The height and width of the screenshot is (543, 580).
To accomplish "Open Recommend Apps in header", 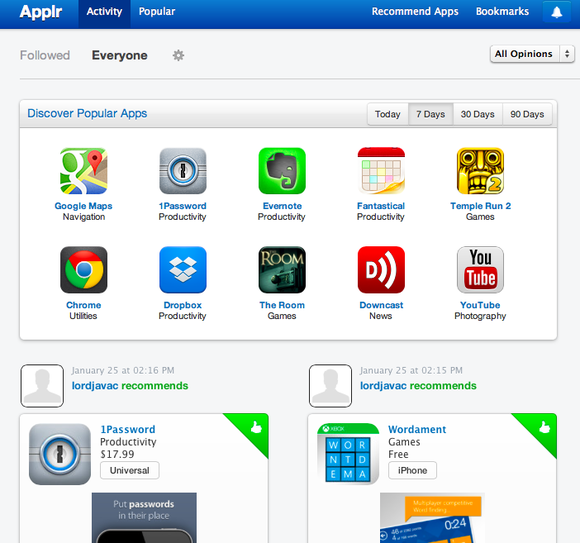I will [415, 12].
